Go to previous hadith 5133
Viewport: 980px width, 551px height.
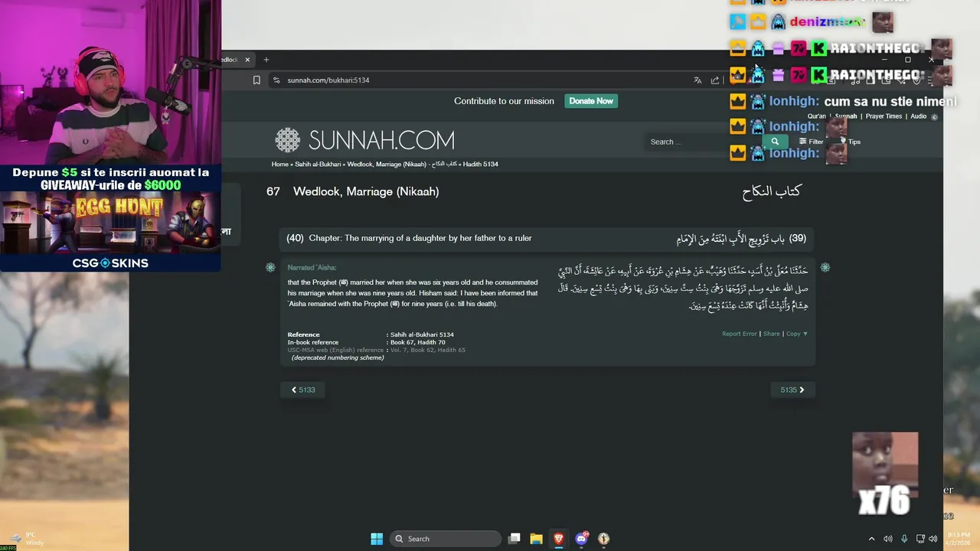(303, 390)
